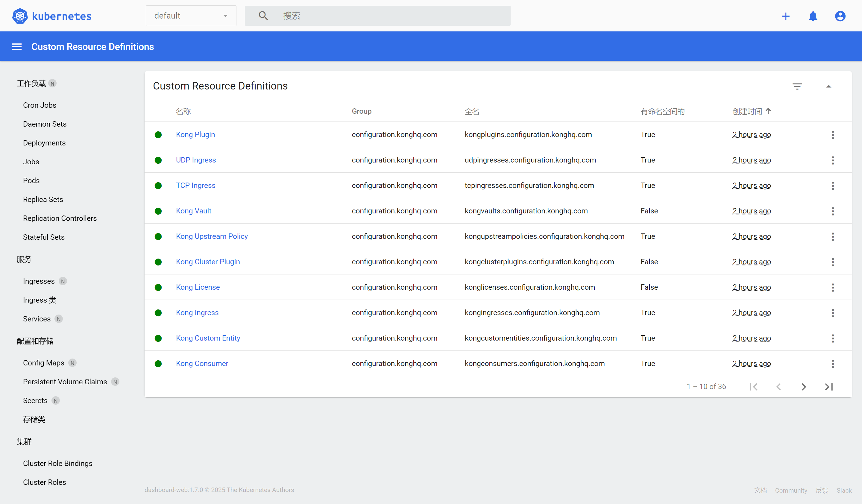Select Cluster Roles in sidebar
Image resolution: width=862 pixels, height=504 pixels.
(45, 482)
